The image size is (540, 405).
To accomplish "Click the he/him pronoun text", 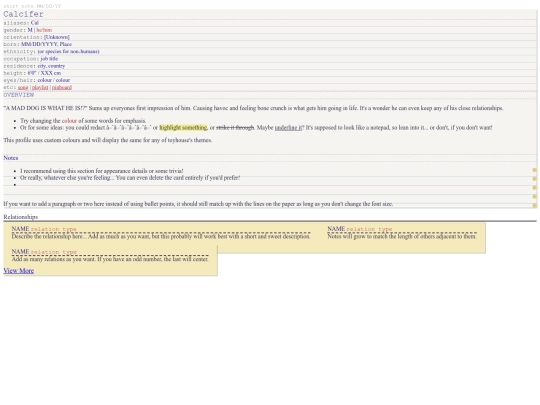I will 44,30.
